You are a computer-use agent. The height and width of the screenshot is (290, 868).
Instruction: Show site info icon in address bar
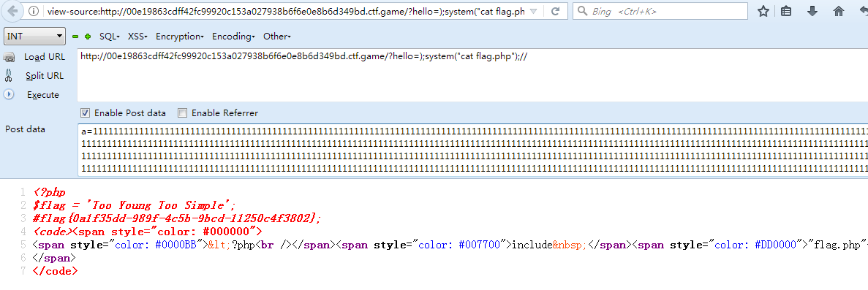[34, 11]
